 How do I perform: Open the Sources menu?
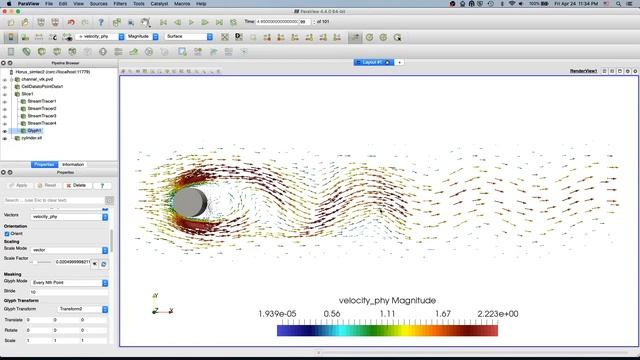98,4
